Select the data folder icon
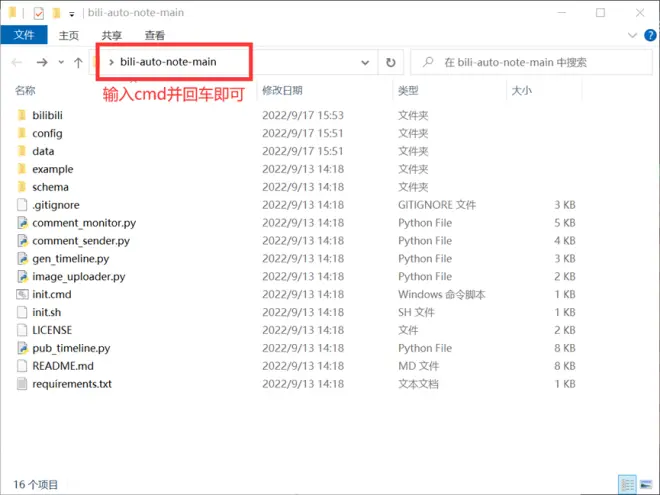Image resolution: width=660 pixels, height=495 pixels. click(22, 151)
